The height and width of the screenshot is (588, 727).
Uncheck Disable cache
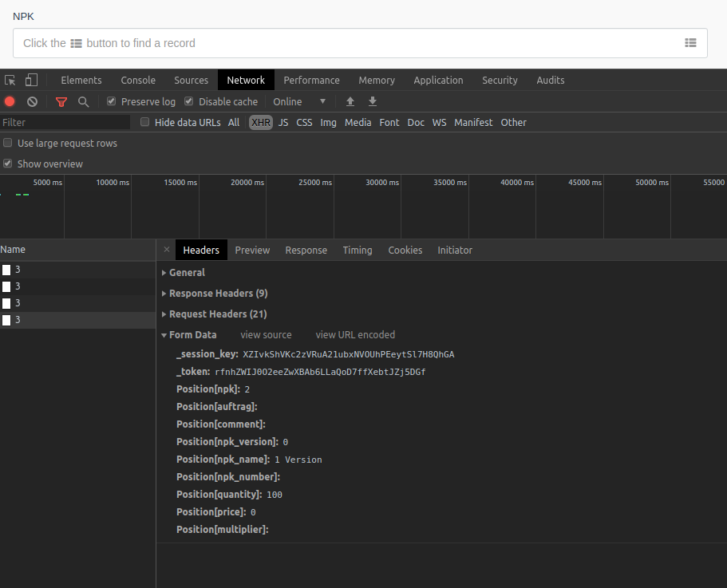coord(188,101)
